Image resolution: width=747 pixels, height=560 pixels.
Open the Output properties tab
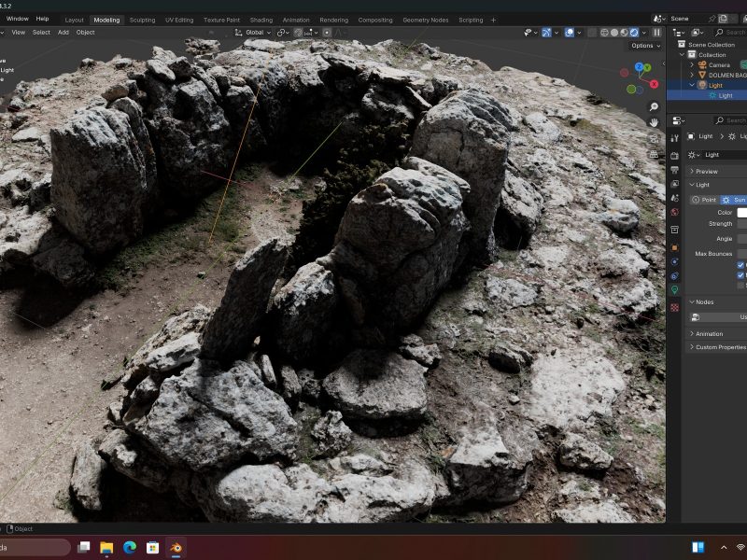click(x=674, y=170)
